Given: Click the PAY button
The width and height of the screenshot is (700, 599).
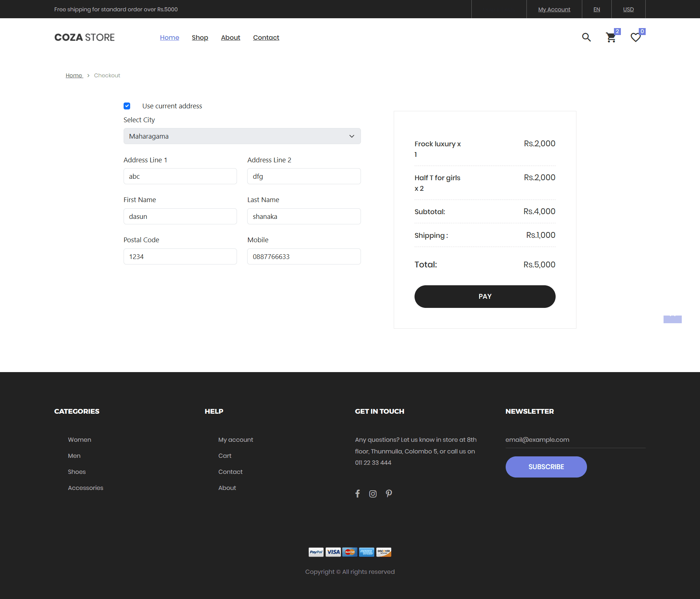Looking at the screenshot, I should (x=485, y=297).
